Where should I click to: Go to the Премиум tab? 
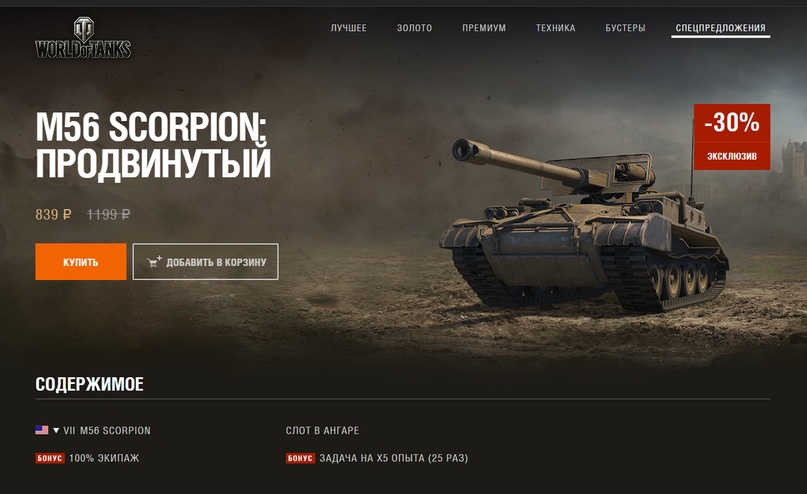[484, 28]
